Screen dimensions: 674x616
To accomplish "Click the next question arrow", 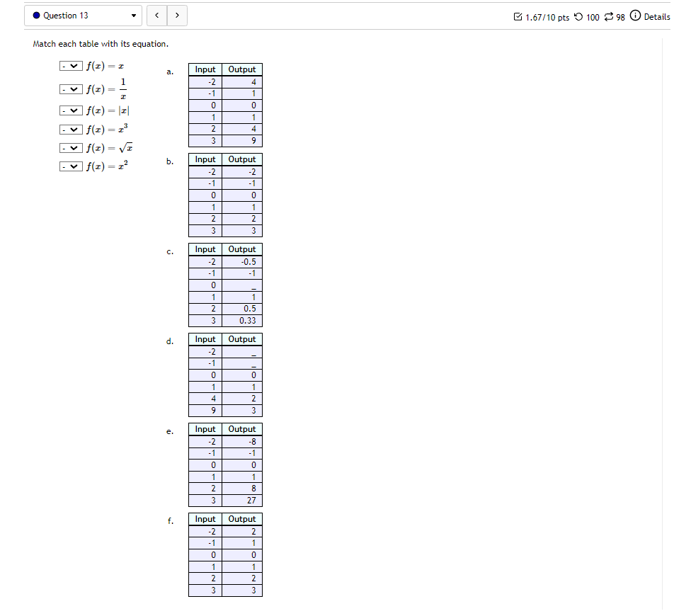I will pos(176,15).
